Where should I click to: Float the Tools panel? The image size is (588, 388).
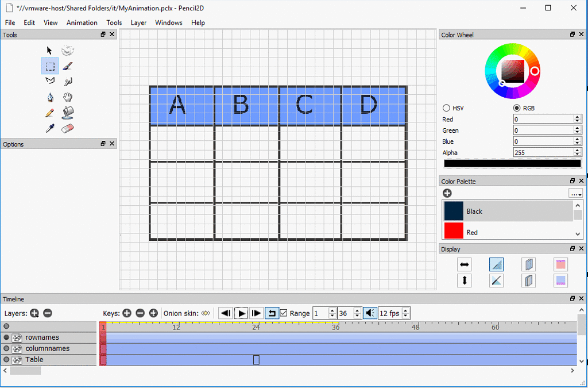pos(103,34)
